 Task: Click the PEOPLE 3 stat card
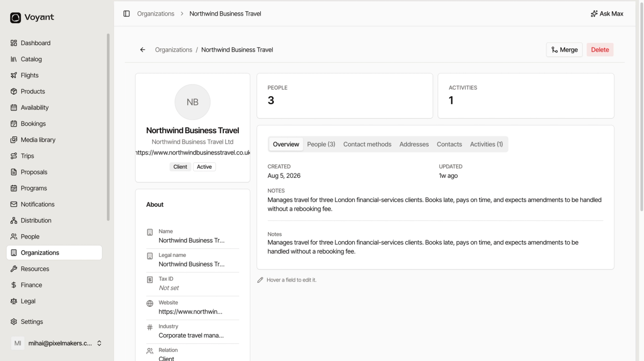(345, 96)
